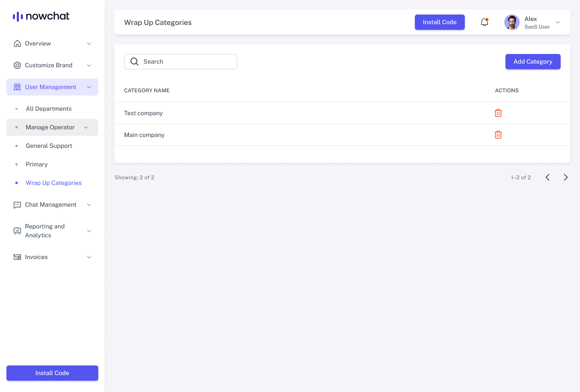
Task: Go to previous page arrow
Action: [547, 177]
